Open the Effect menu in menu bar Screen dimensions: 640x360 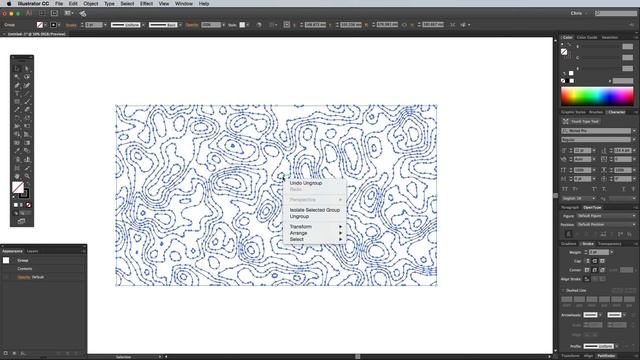pyautogui.click(x=146, y=3)
